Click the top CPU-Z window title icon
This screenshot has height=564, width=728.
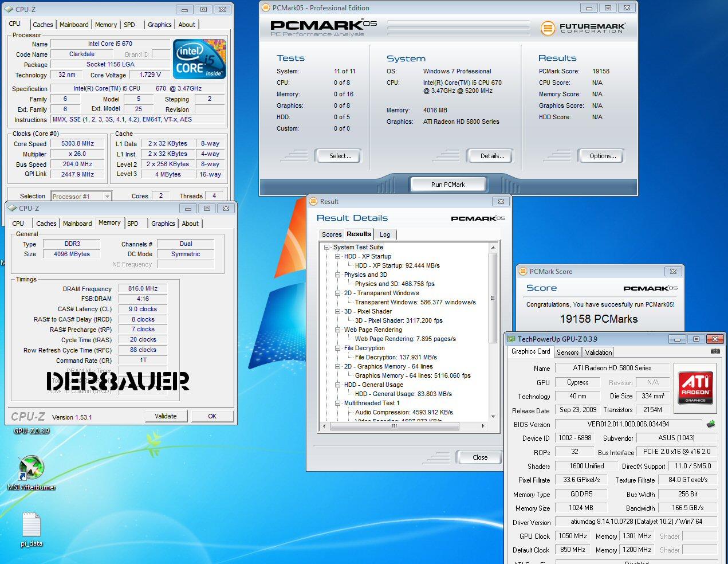pos(10,9)
